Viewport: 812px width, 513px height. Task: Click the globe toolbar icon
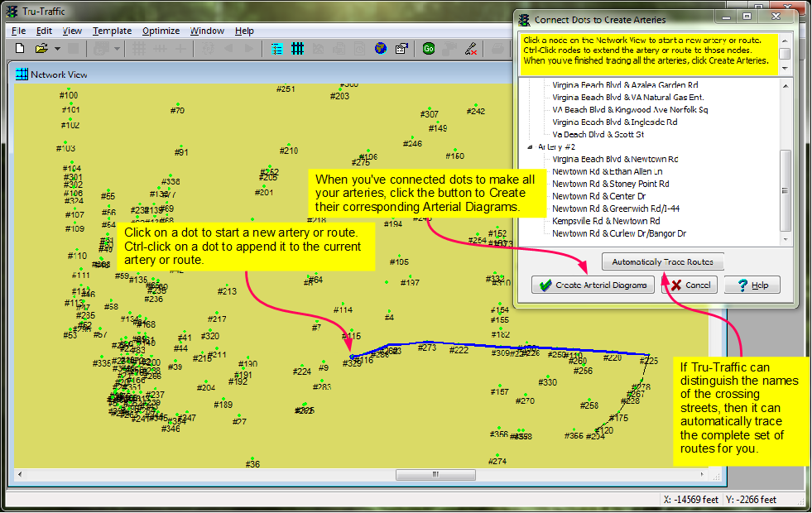tap(381, 49)
